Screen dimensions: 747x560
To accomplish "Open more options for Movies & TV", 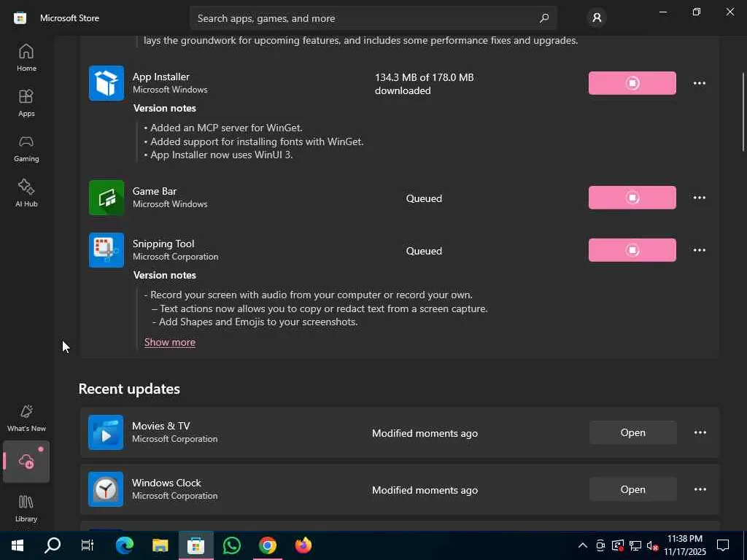I will (x=700, y=432).
